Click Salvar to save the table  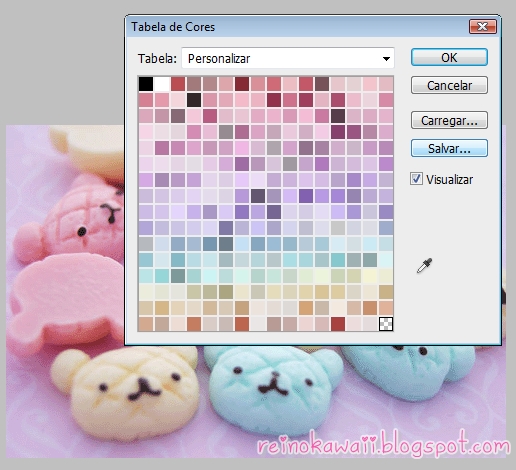[449, 148]
